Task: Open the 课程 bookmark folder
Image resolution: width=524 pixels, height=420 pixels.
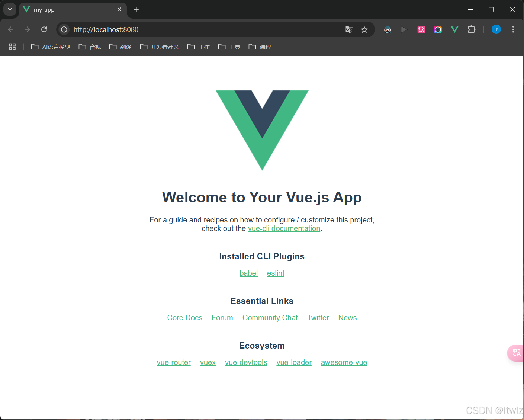Action: tap(260, 47)
